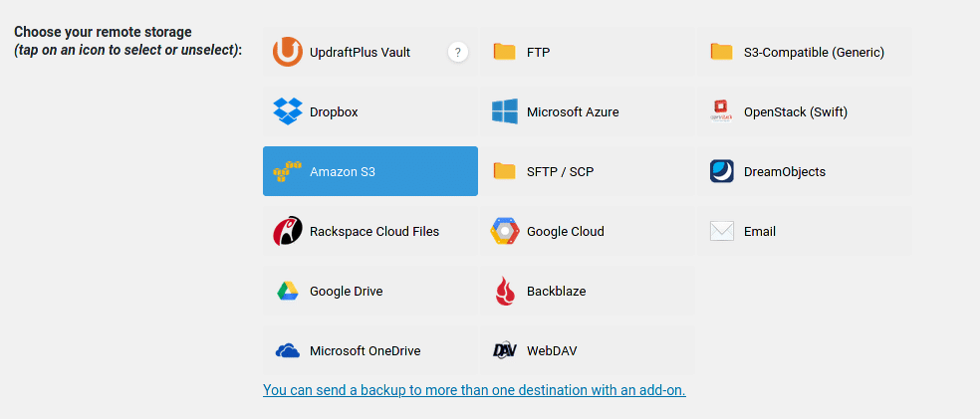Click the "Choose your remote storage" label

click(103, 32)
